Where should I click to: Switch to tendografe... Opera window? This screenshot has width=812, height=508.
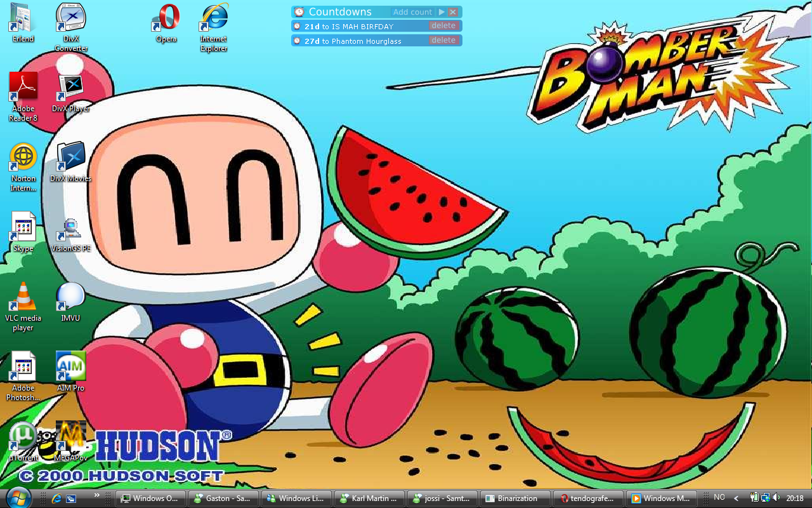pos(589,498)
